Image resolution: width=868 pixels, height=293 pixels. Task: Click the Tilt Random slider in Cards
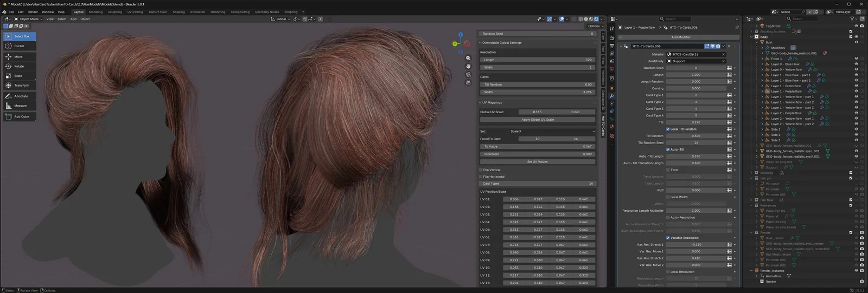click(537, 84)
